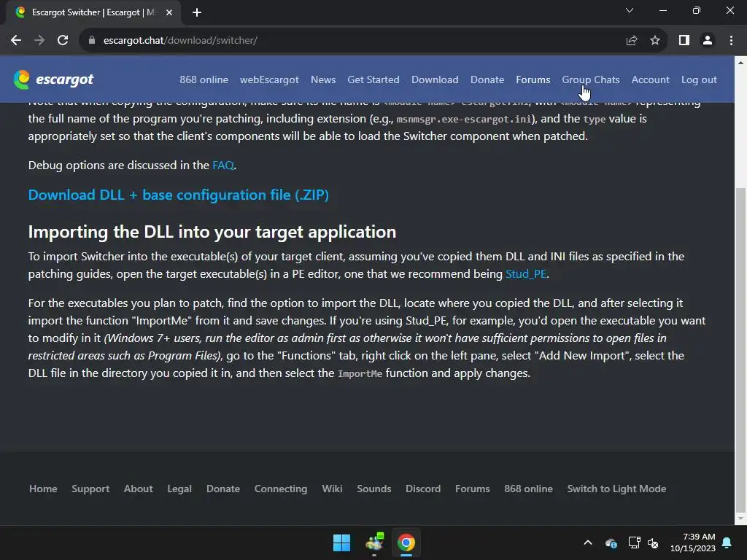This screenshot has height=560, width=747.
Task: Open Group Chats in the header
Action: (x=591, y=79)
